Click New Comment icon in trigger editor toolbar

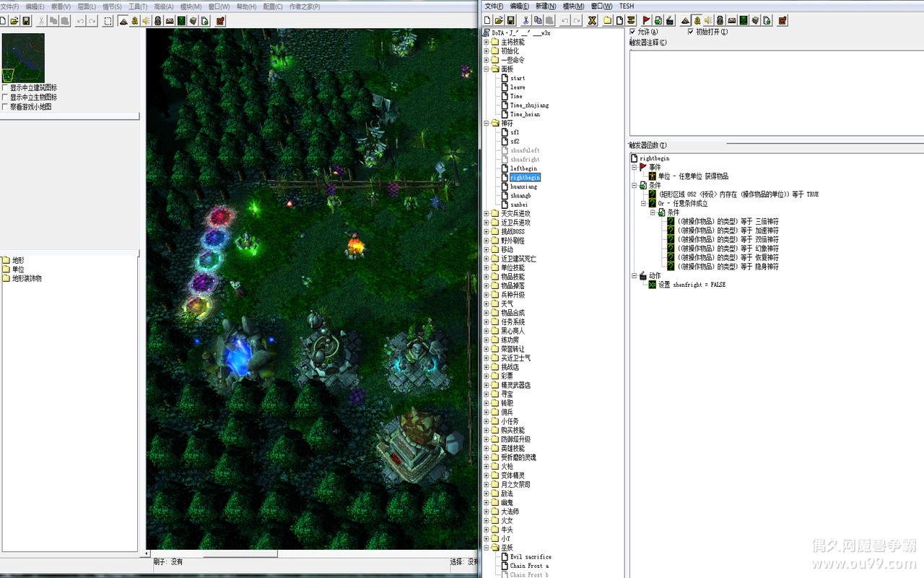pyautogui.click(x=631, y=20)
